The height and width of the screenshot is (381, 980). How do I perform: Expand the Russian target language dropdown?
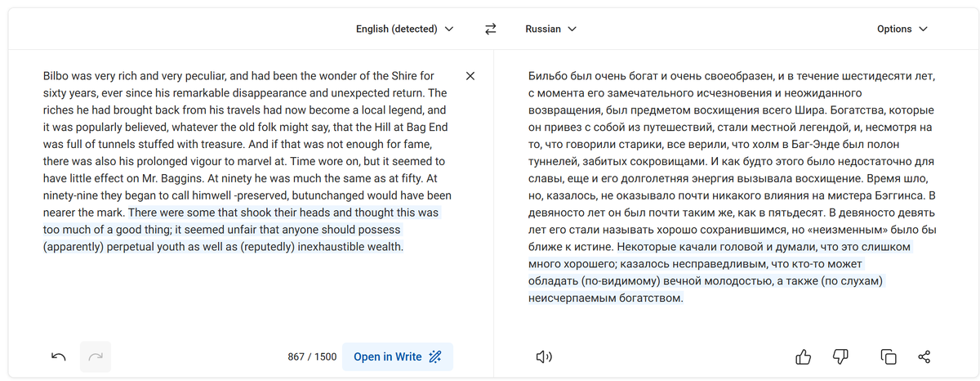tap(550, 29)
